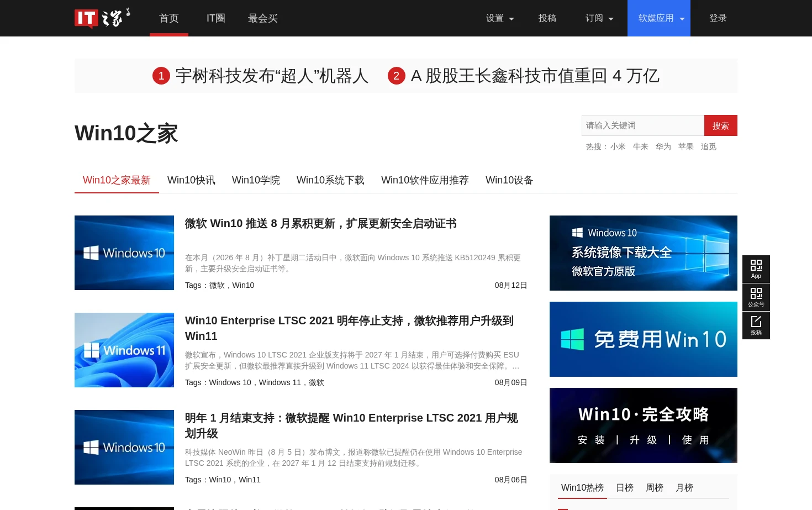Select hot search 华为
The height and width of the screenshot is (510, 812).
pos(663,146)
